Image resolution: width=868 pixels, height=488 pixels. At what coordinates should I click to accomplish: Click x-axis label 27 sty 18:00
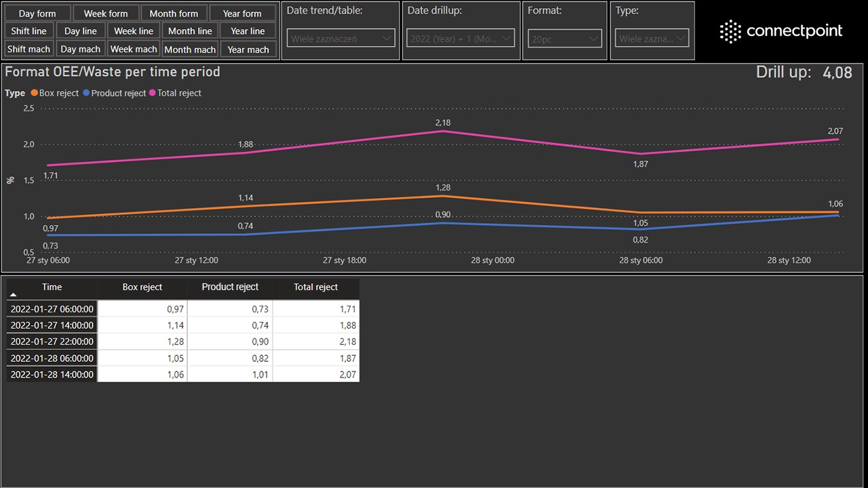[x=344, y=260]
